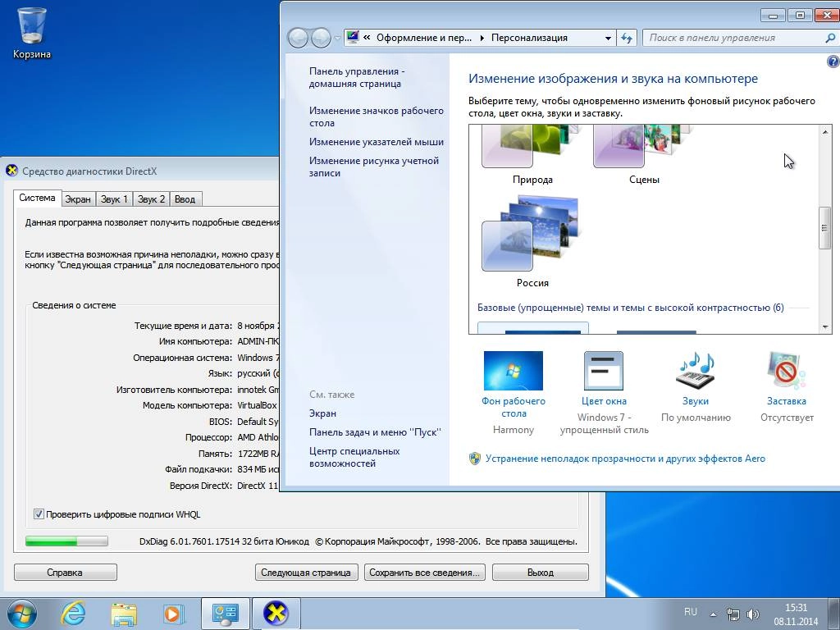The height and width of the screenshot is (630, 840).
Task: Click the DirectX window title bar icon
Action: 11,171
